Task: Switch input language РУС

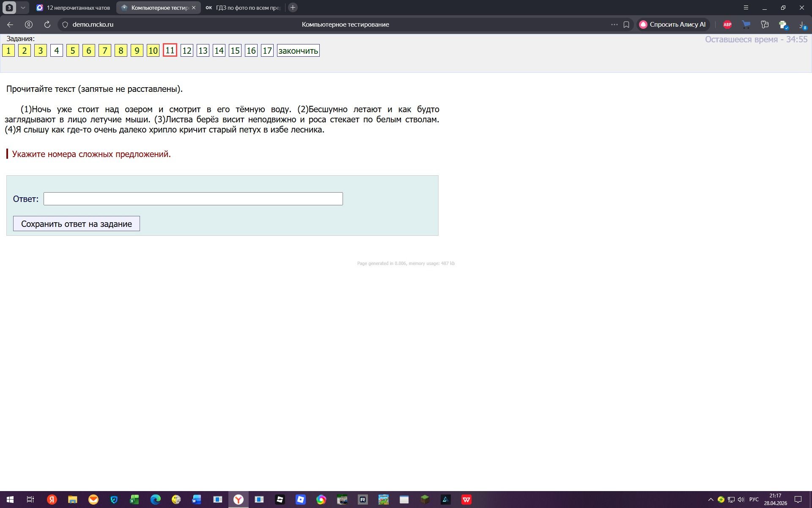Action: pyautogui.click(x=754, y=500)
